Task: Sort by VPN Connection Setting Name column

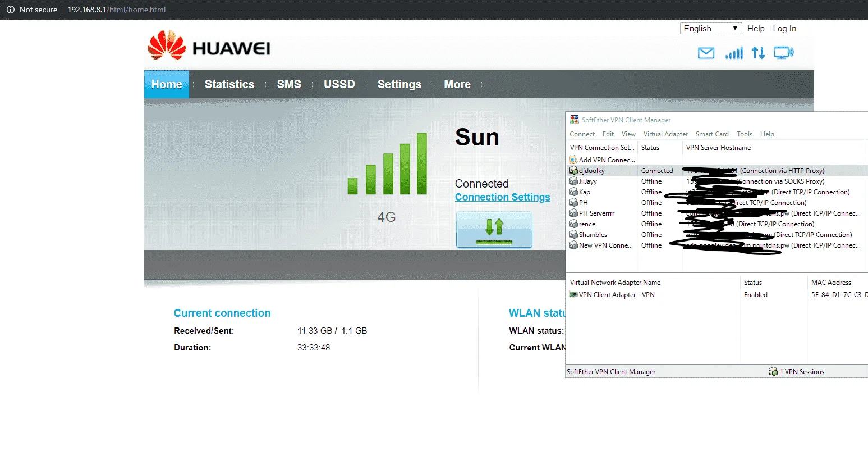Action: [602, 148]
